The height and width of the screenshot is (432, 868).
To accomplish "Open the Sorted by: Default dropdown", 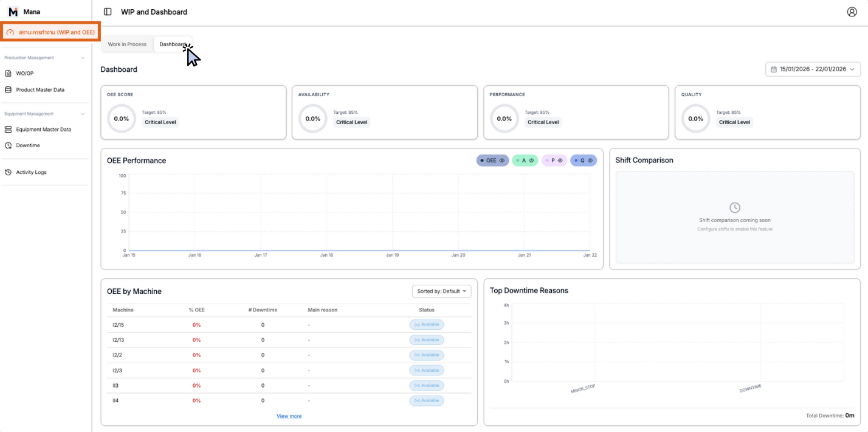I will pos(441,291).
